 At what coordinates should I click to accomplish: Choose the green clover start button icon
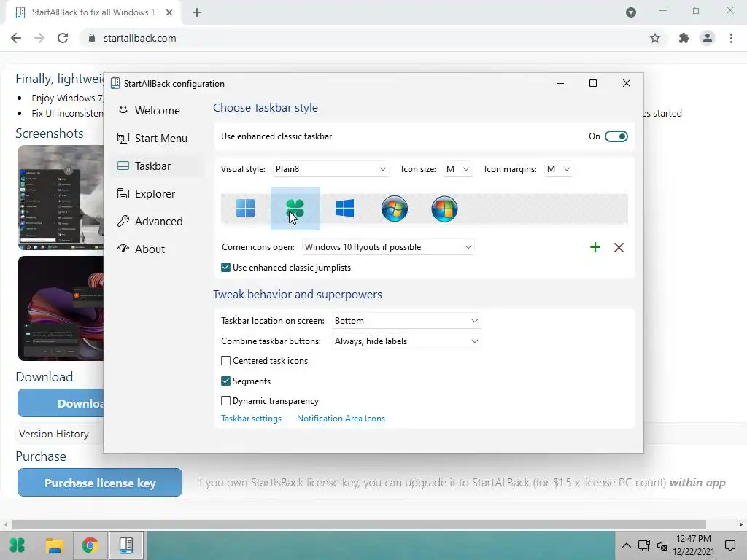tap(295, 209)
